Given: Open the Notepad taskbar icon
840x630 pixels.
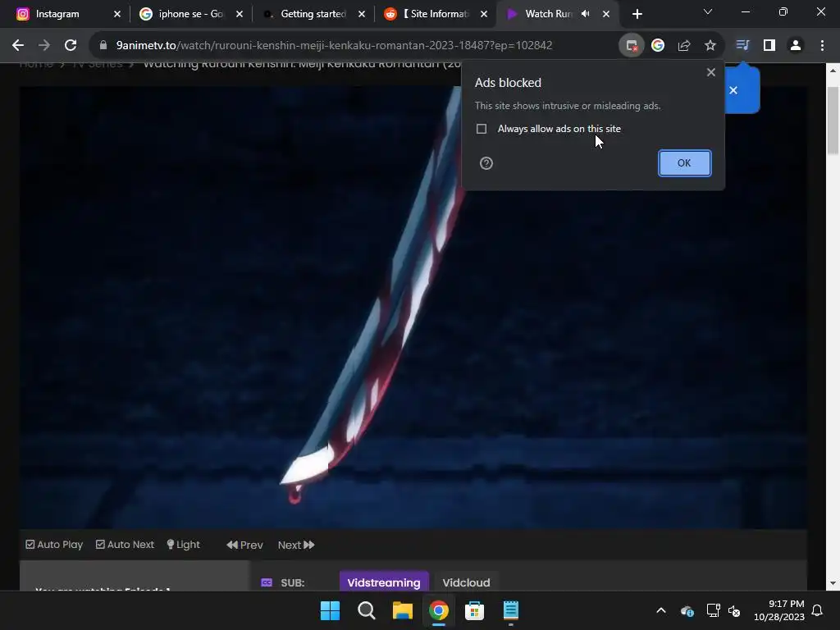Looking at the screenshot, I should click(510, 610).
